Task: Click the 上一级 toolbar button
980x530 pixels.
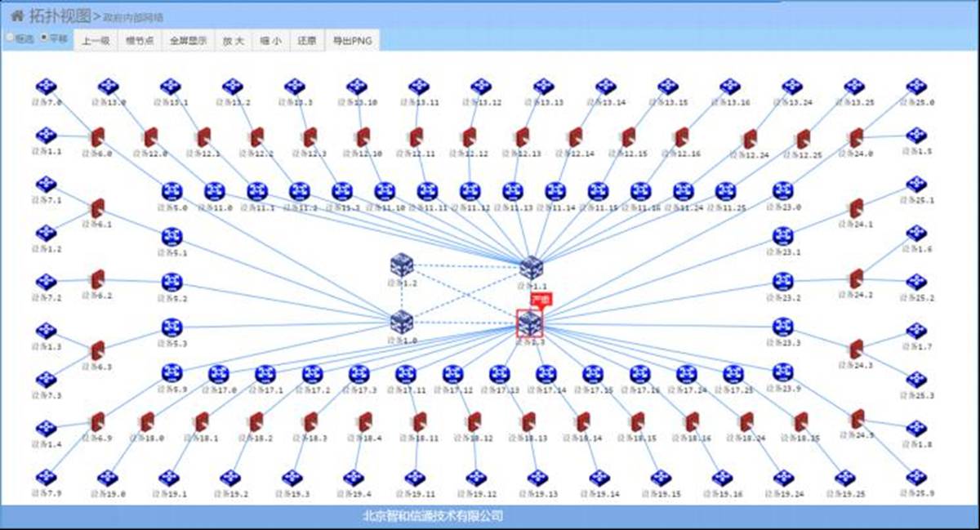Action: coord(96,40)
